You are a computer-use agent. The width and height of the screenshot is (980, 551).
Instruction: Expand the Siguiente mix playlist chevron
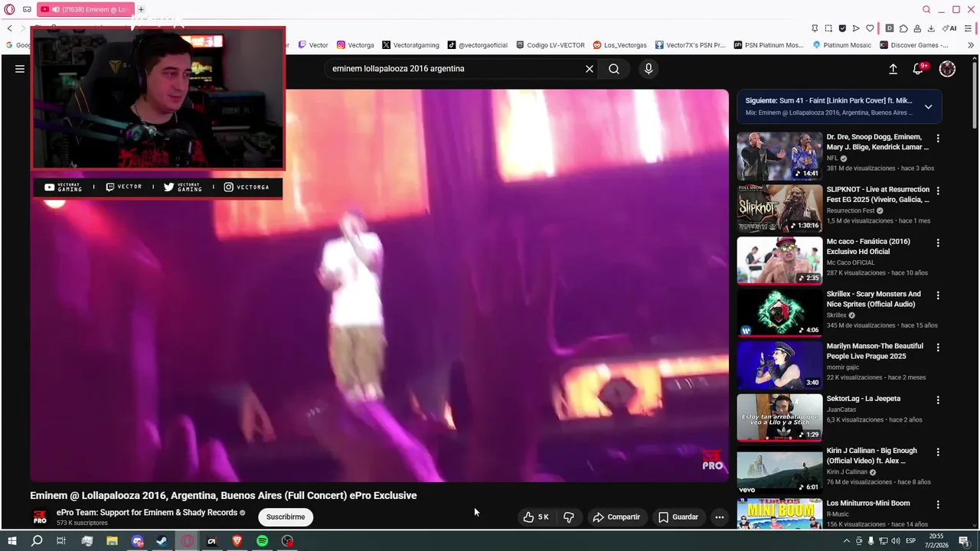[928, 106]
